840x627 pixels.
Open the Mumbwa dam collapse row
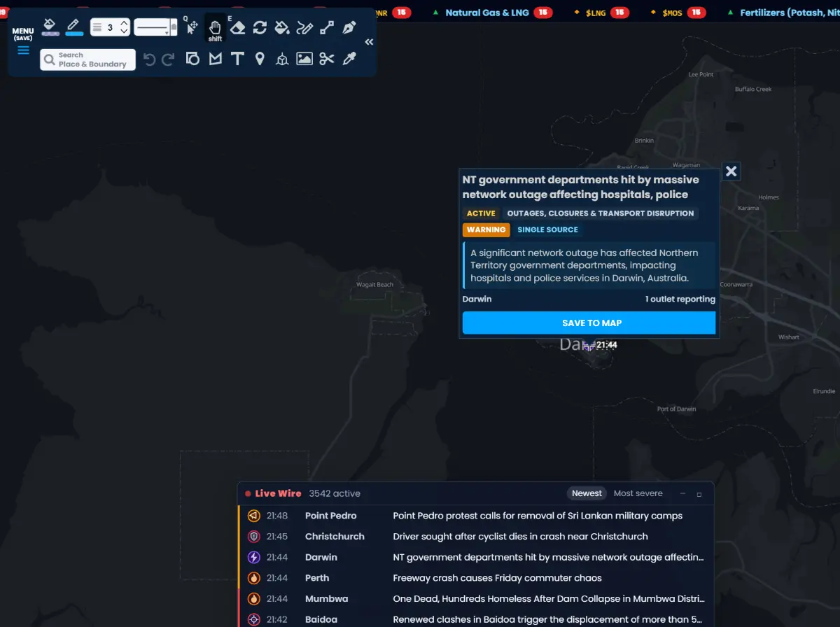[x=476, y=599]
